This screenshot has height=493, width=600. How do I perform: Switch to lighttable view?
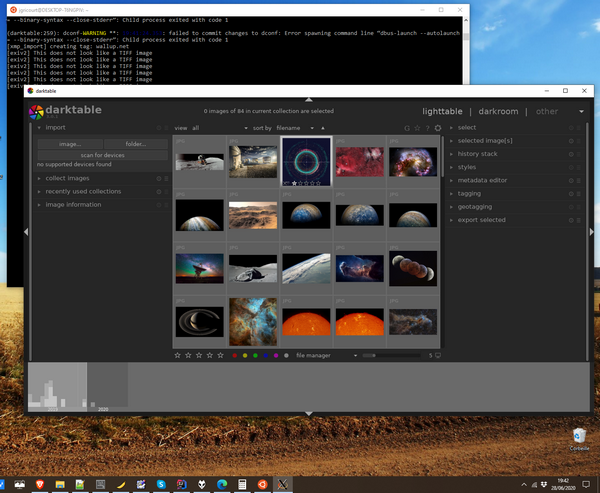[x=442, y=111]
